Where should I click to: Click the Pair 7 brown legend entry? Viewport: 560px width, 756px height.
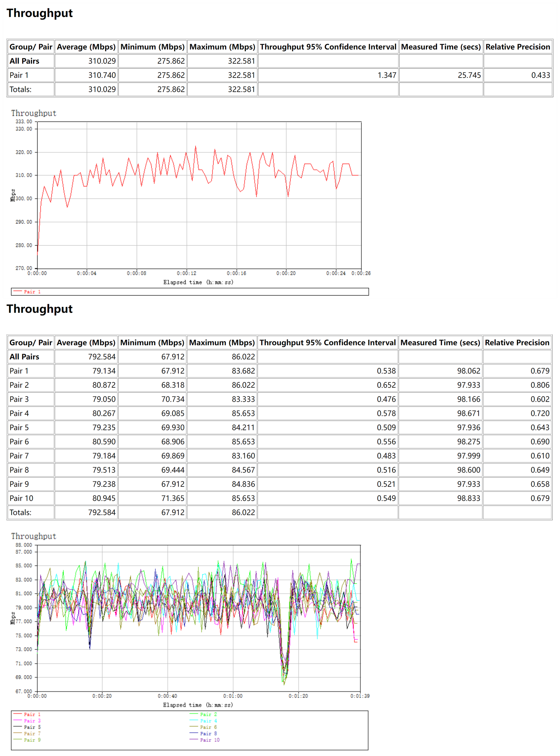point(32,733)
